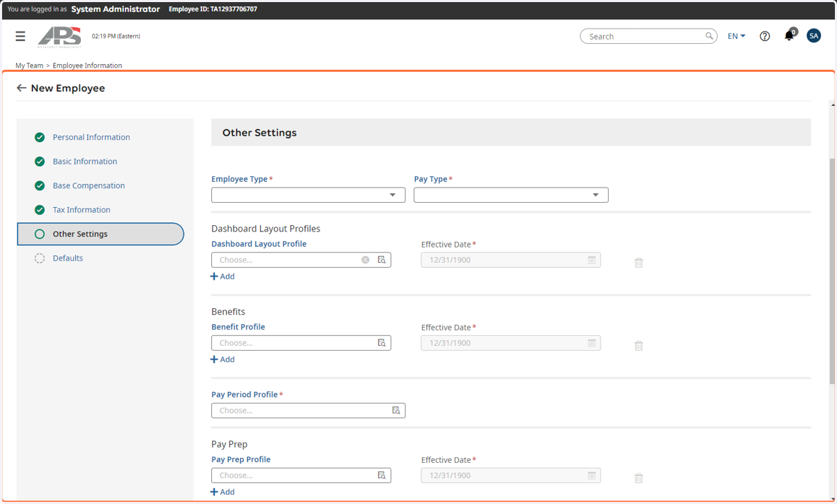Go to Base Compensation step

point(89,185)
